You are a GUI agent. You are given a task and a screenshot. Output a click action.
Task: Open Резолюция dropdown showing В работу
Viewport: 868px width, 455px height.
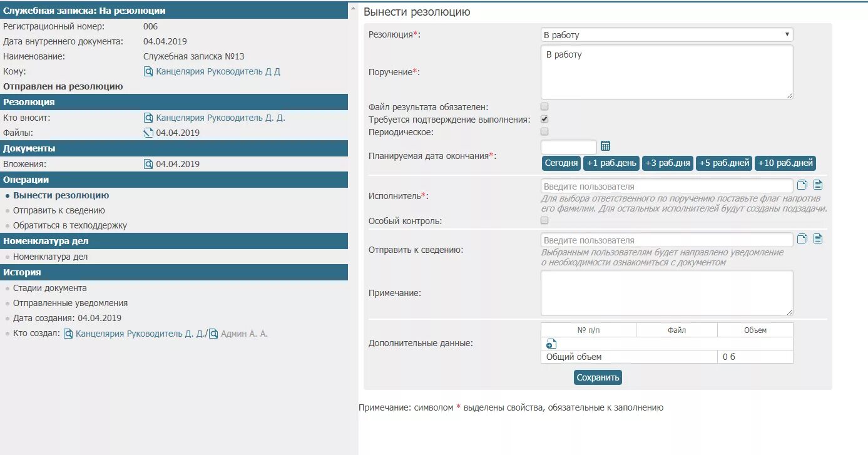pyautogui.click(x=666, y=35)
